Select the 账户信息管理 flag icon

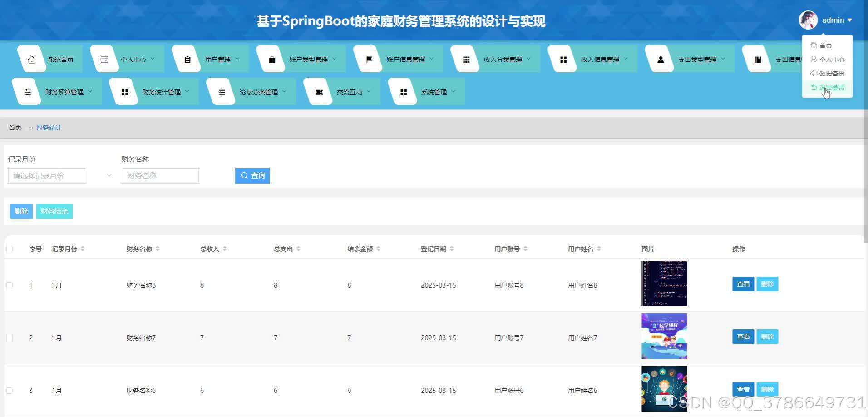coord(369,59)
